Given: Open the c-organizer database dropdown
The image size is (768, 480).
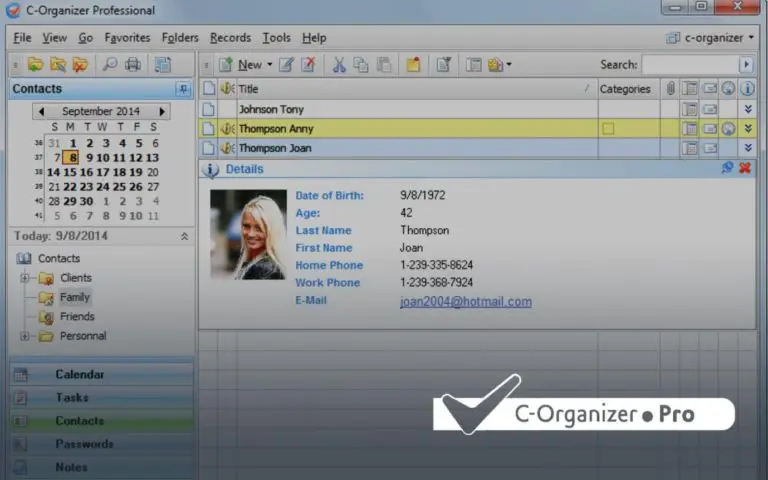Looking at the screenshot, I should (711, 38).
